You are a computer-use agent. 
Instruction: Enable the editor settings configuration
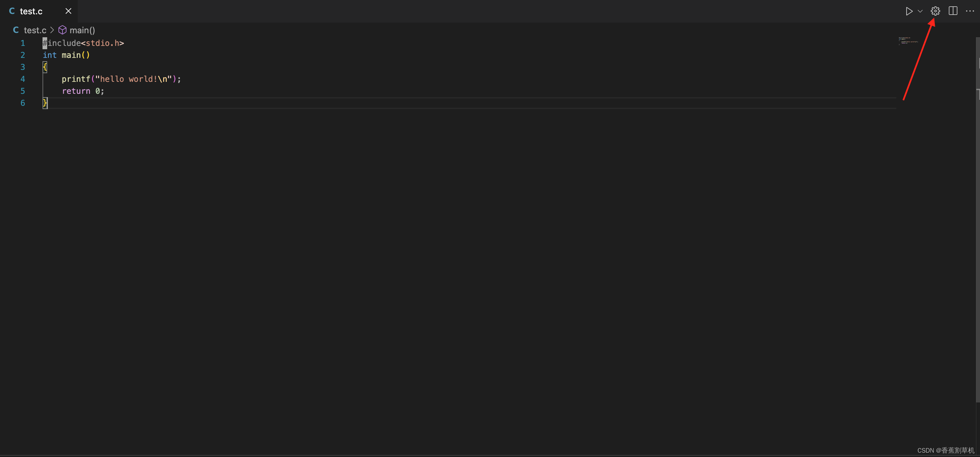coord(935,11)
